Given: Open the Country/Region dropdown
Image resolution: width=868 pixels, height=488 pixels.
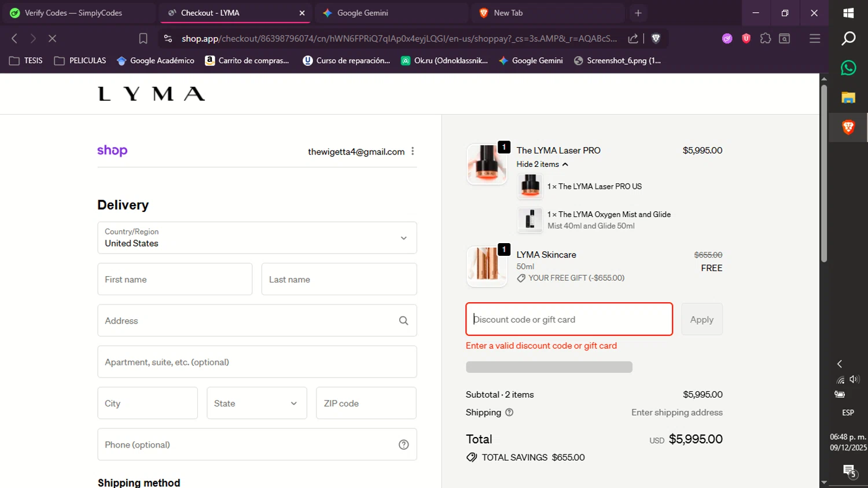Looking at the screenshot, I should coord(257,238).
